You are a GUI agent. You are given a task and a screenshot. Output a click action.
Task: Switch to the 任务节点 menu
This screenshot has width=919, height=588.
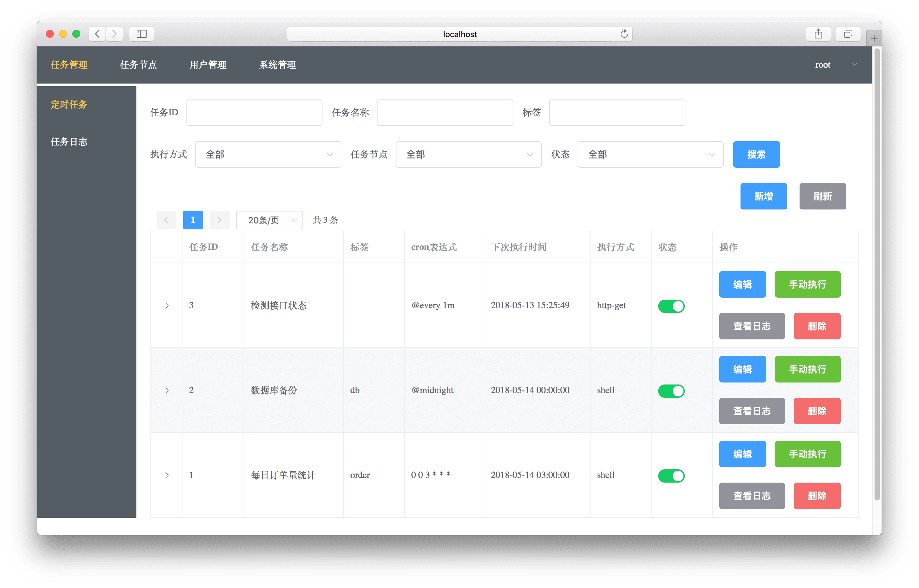tap(138, 65)
